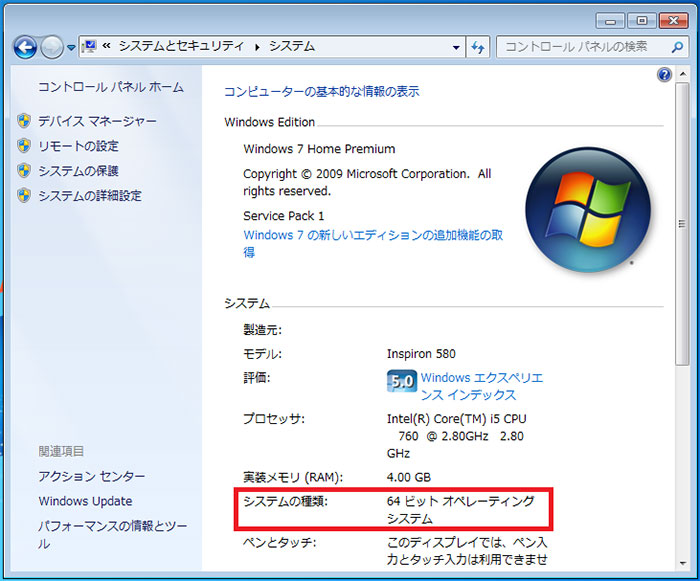Image resolution: width=700 pixels, height=581 pixels.
Task: Click the 5.0 rating score badge
Action: pyautogui.click(x=402, y=381)
